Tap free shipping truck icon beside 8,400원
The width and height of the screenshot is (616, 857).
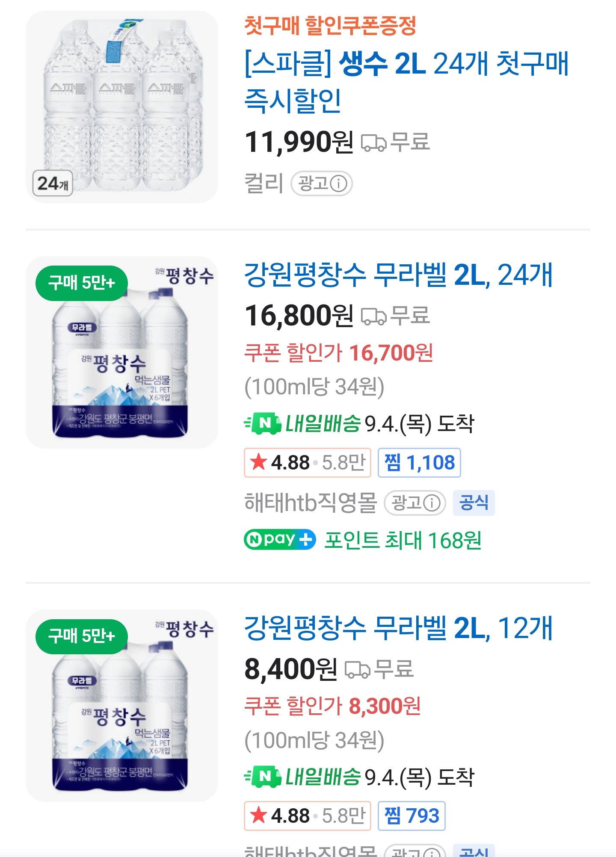click(x=357, y=670)
